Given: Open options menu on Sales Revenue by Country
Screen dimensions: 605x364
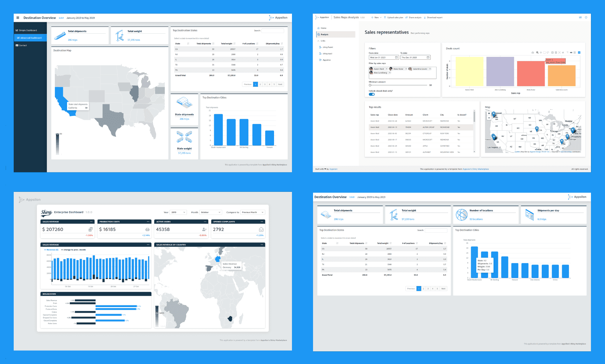Looking at the screenshot, I should click(262, 245).
